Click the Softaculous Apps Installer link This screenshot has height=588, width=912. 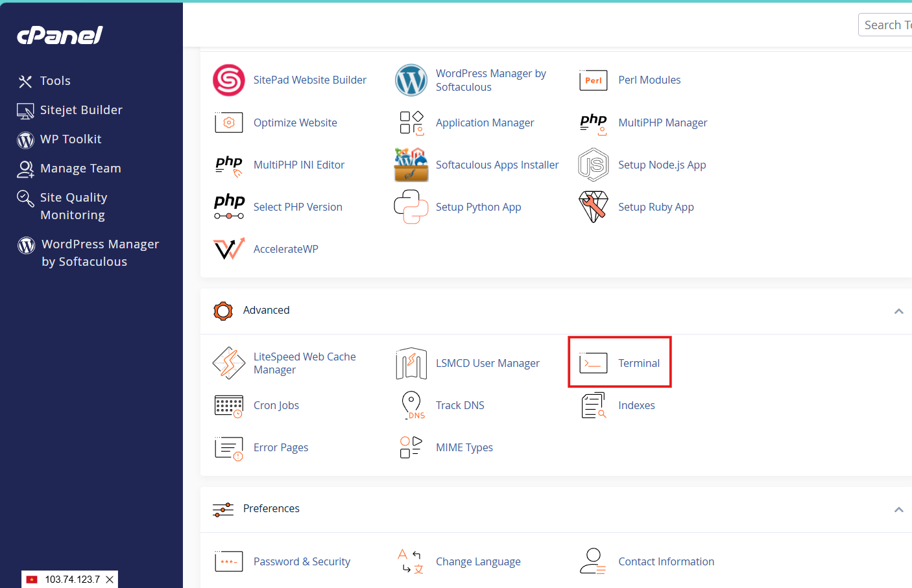(497, 165)
